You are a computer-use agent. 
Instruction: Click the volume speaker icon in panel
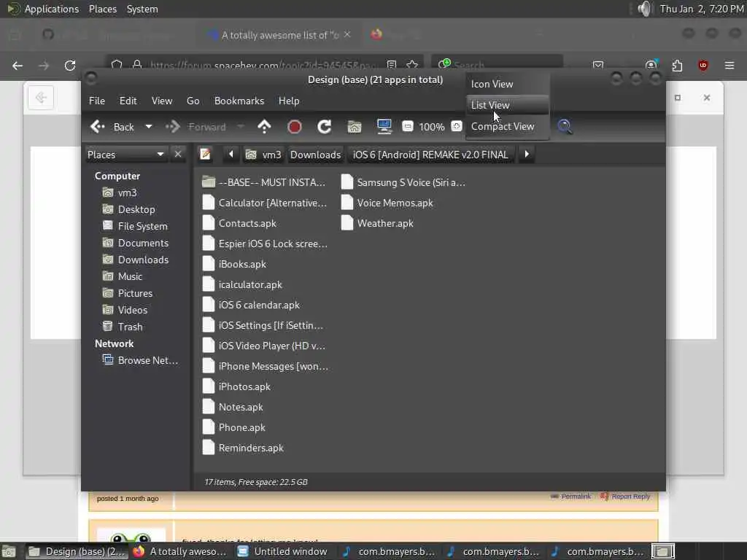644,9
